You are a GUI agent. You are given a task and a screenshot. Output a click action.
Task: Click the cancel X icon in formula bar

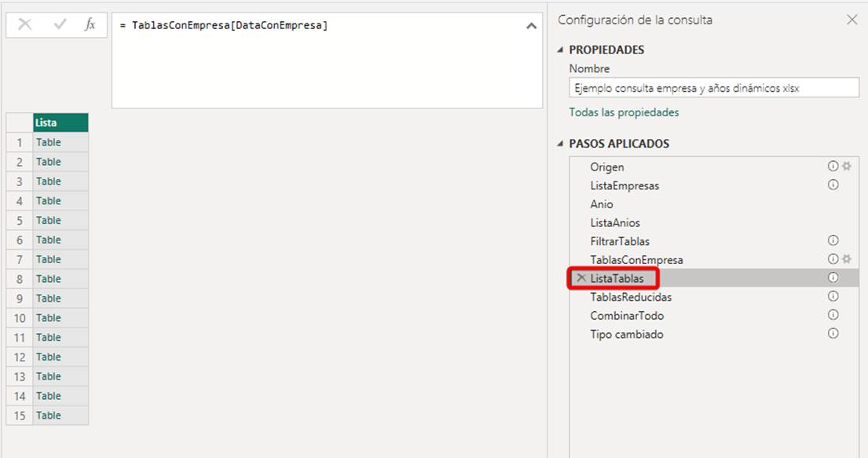(x=24, y=25)
